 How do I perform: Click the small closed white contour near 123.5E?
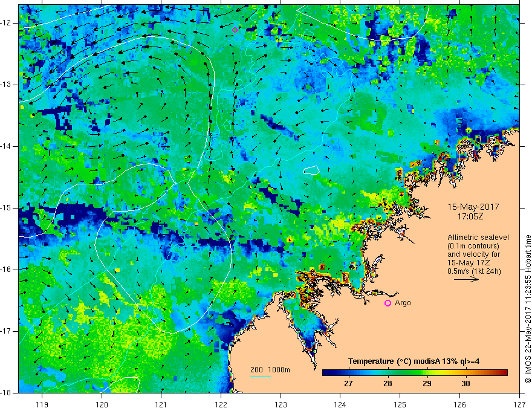(x=311, y=170)
